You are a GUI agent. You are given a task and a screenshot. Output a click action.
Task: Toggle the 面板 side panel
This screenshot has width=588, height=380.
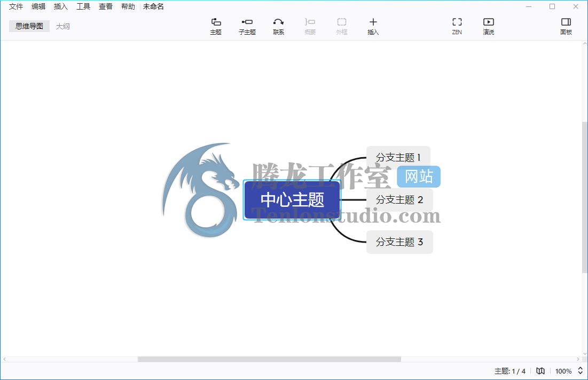(x=566, y=26)
